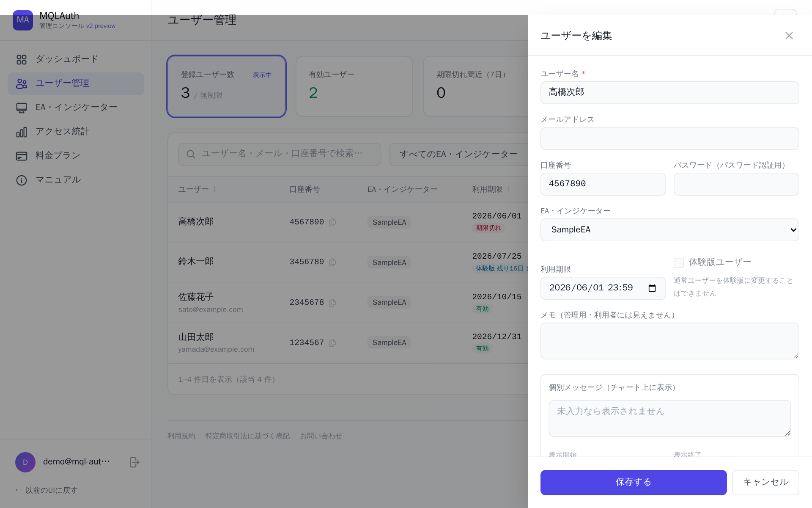Click the demo user avatar D
Screen dimensions: 812x508
pos(25,462)
